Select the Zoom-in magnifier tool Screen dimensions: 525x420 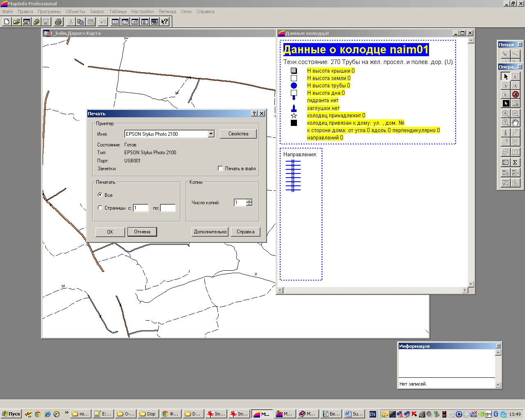pyautogui.click(x=505, y=114)
